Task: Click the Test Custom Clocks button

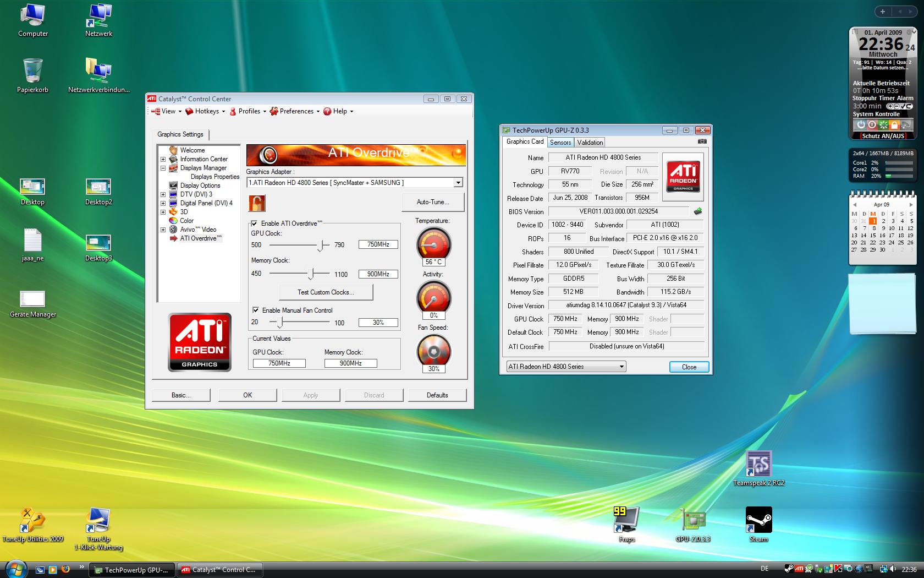Action: (x=326, y=292)
